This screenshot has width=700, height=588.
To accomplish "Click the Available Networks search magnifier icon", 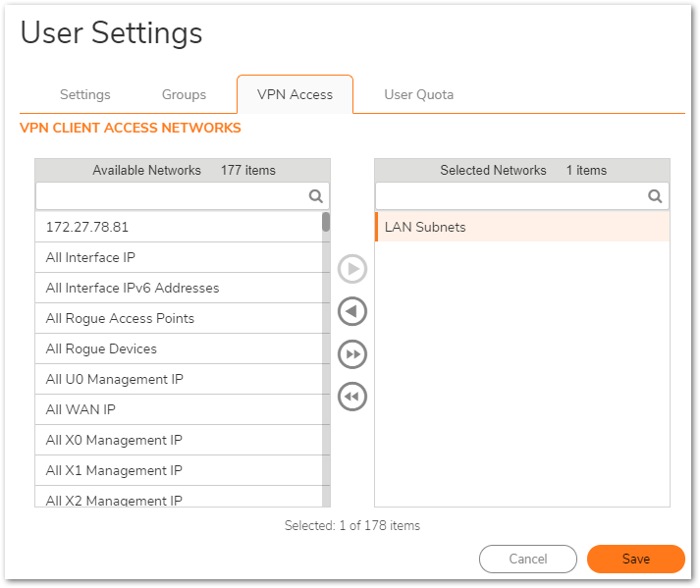I will point(316,196).
